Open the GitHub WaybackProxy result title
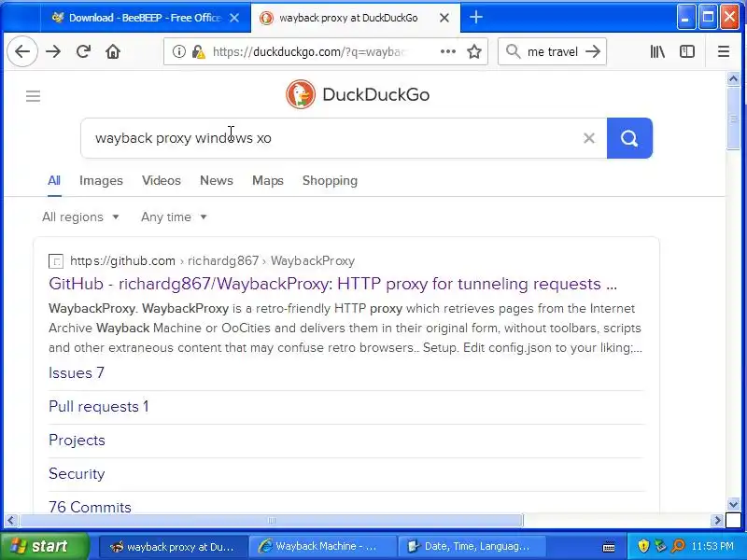 tap(332, 284)
